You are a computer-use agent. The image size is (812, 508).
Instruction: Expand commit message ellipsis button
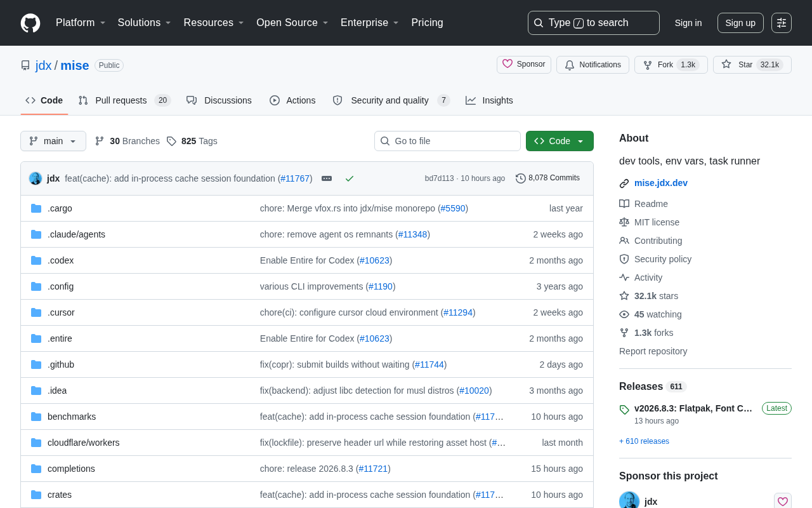327,178
